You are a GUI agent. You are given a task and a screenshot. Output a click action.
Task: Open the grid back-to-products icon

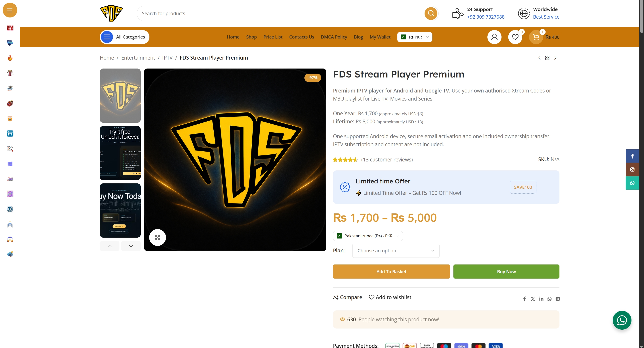547,58
